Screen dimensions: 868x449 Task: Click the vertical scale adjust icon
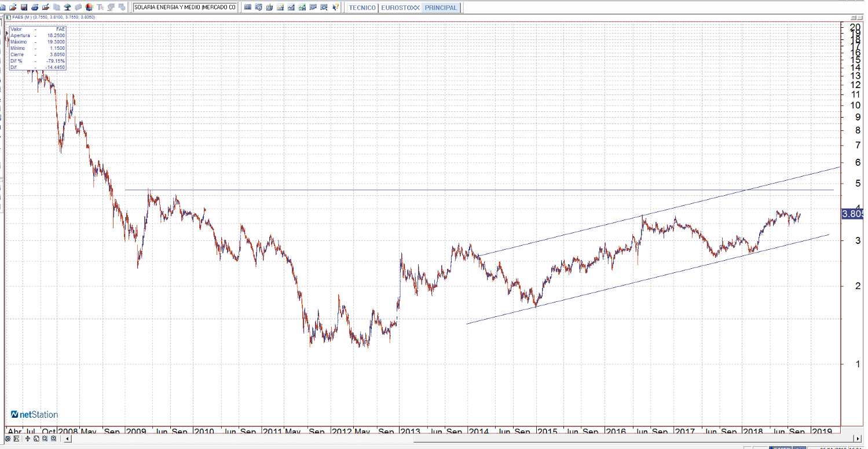pyautogui.click(x=28, y=439)
